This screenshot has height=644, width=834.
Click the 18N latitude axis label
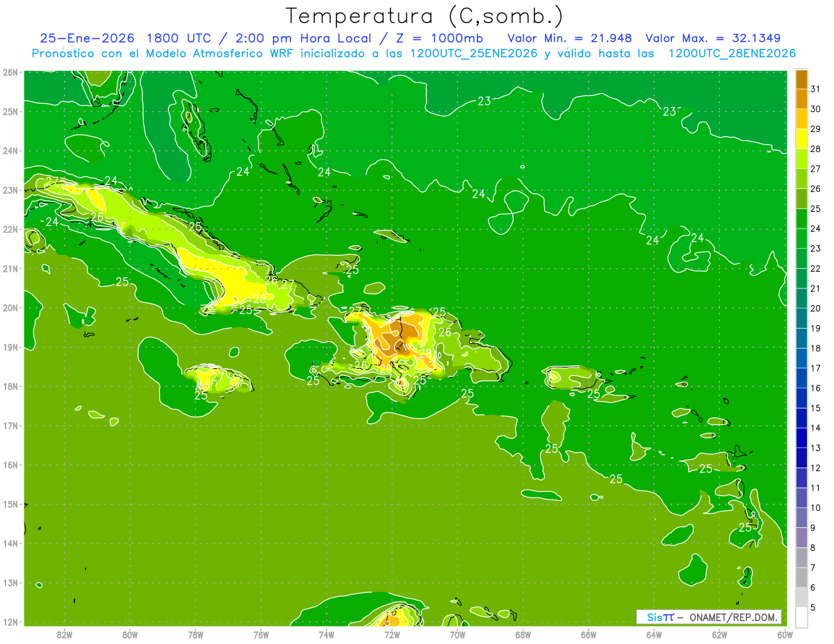(x=10, y=386)
